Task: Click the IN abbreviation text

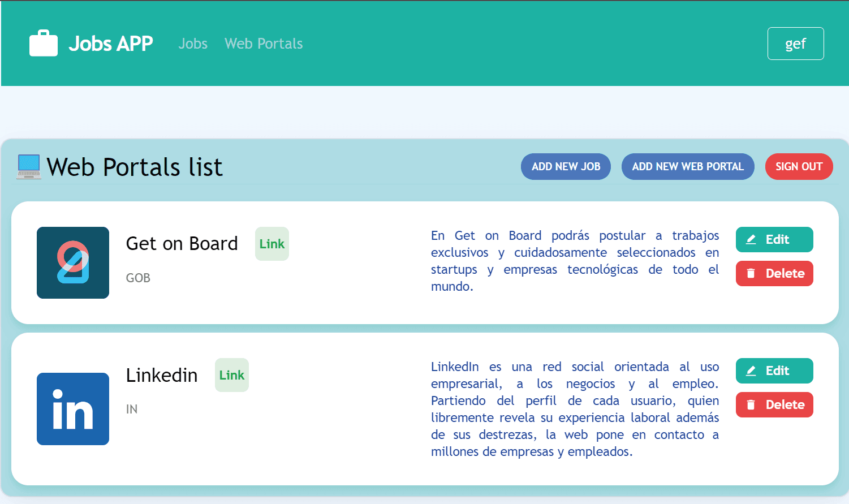Action: coord(132,409)
